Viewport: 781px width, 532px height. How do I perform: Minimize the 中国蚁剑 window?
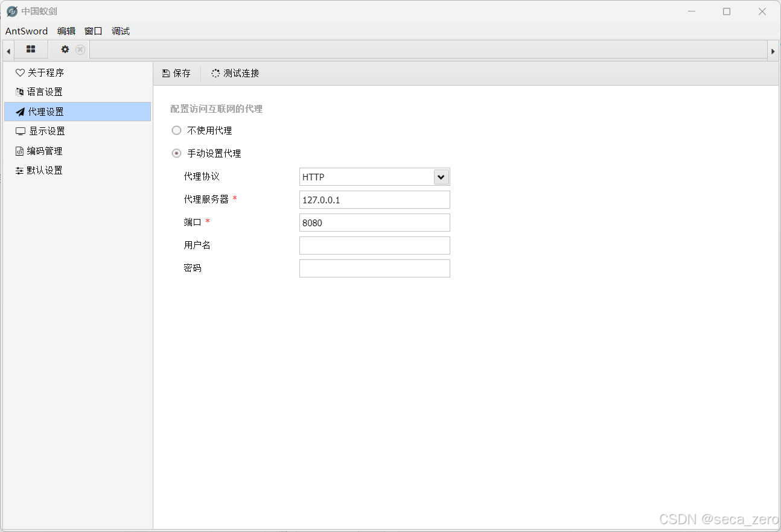coord(691,11)
